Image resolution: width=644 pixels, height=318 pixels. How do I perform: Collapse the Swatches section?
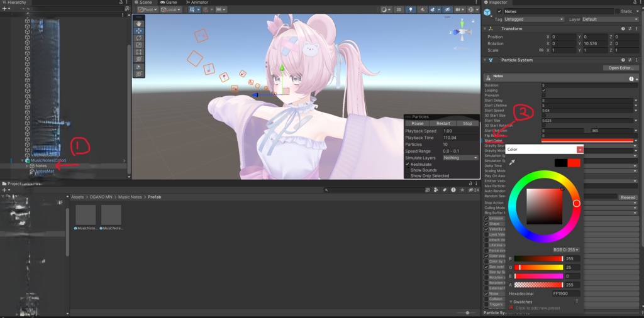point(511,302)
